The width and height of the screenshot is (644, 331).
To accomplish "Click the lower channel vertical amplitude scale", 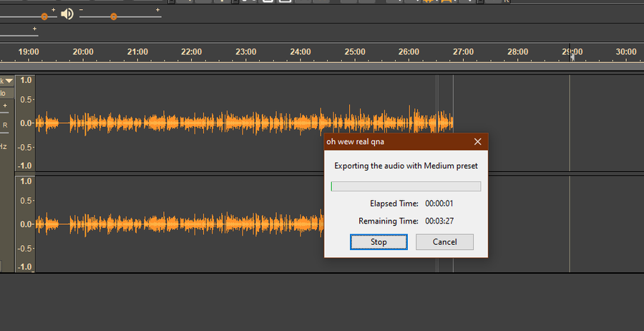I will tap(26, 224).
